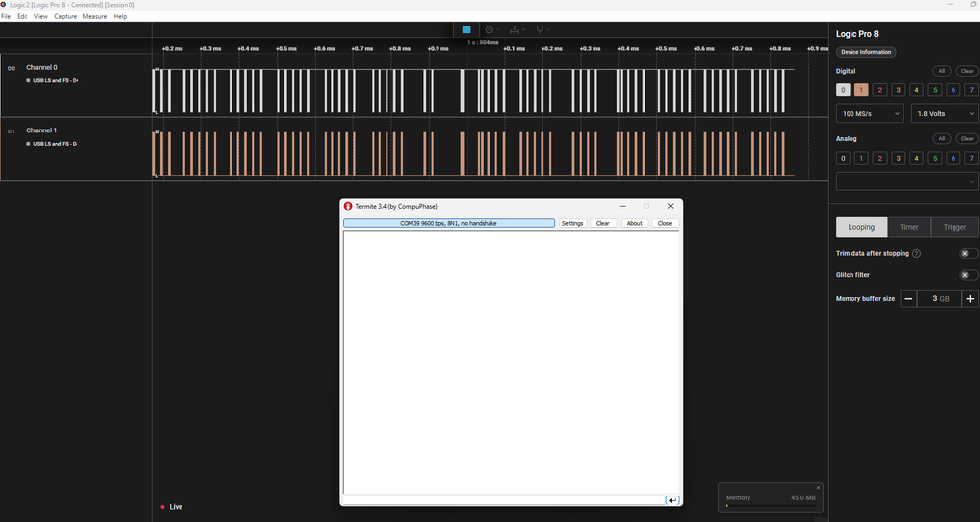Open the Help menu
Viewport: 980px width, 522px height.
click(120, 17)
